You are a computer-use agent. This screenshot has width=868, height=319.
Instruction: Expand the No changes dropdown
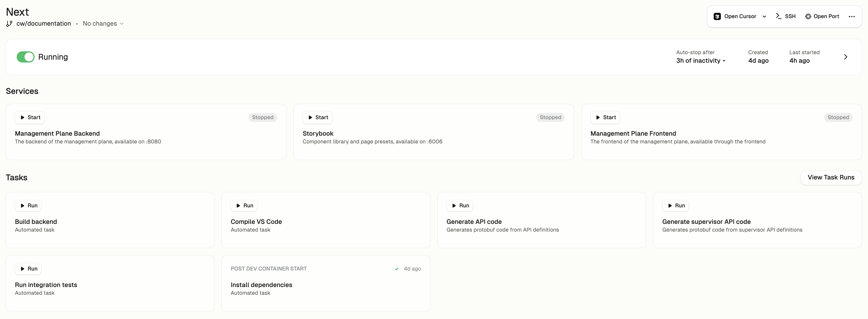coord(103,24)
